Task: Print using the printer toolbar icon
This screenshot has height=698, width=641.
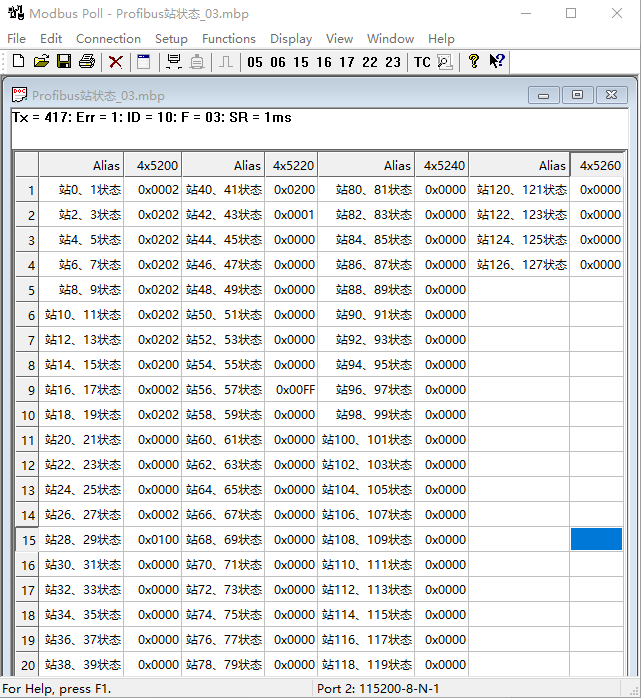Action: point(87,62)
